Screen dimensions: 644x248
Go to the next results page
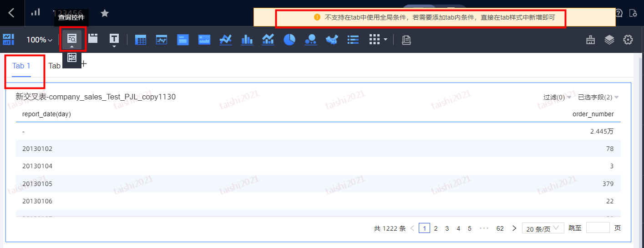click(514, 228)
